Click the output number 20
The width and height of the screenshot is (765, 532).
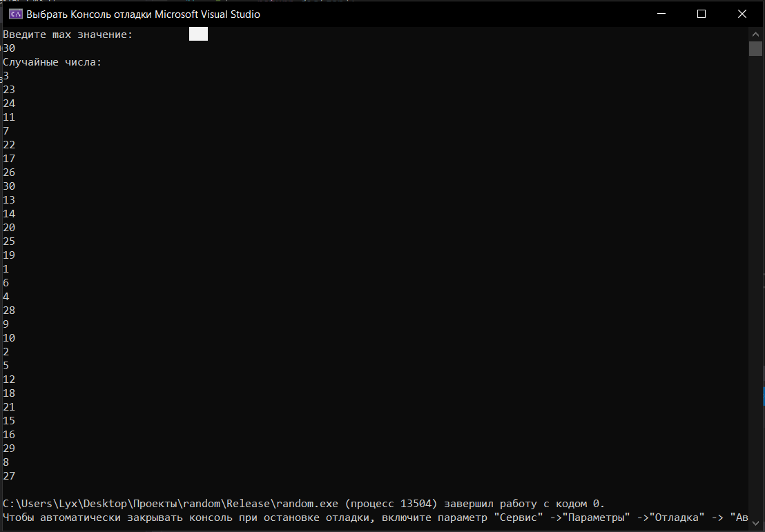pos(9,228)
